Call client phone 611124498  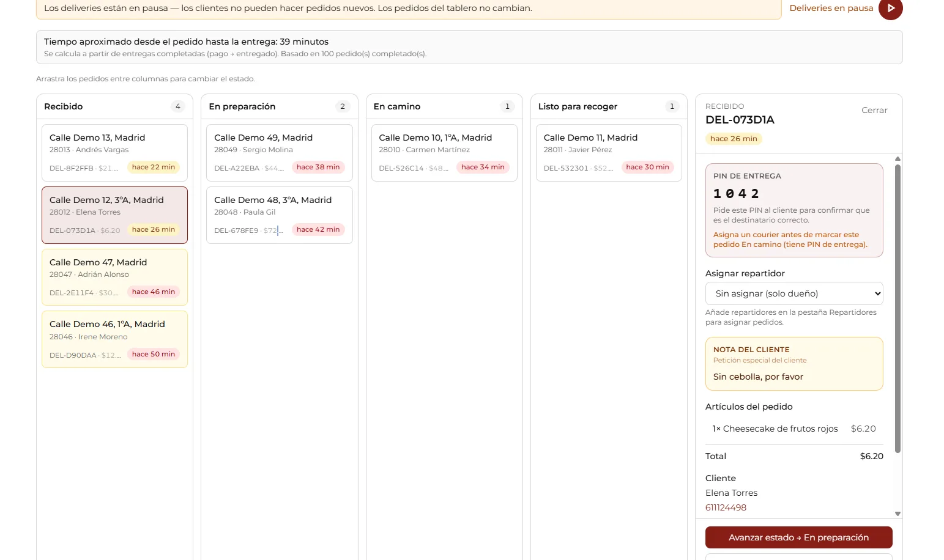tap(726, 507)
